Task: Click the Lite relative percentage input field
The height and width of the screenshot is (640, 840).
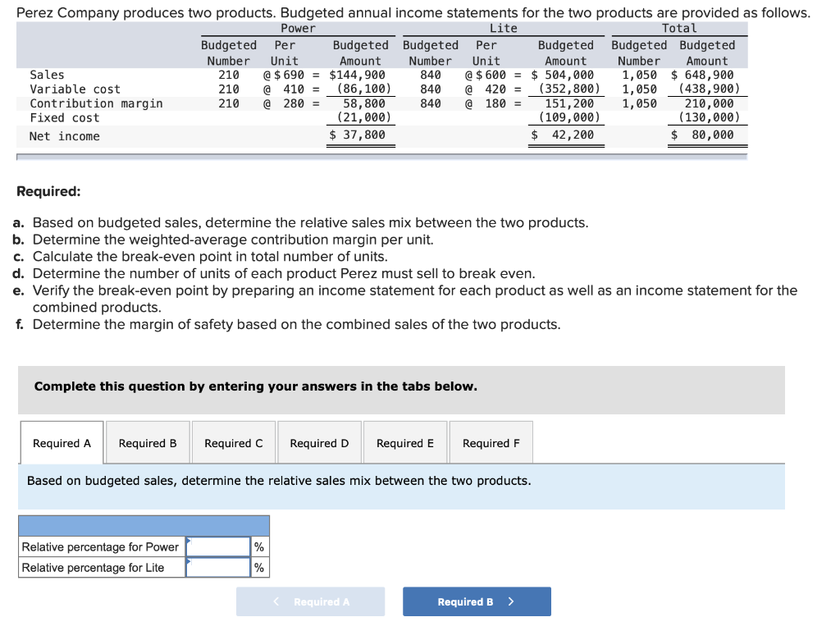Action: pyautogui.click(x=217, y=567)
